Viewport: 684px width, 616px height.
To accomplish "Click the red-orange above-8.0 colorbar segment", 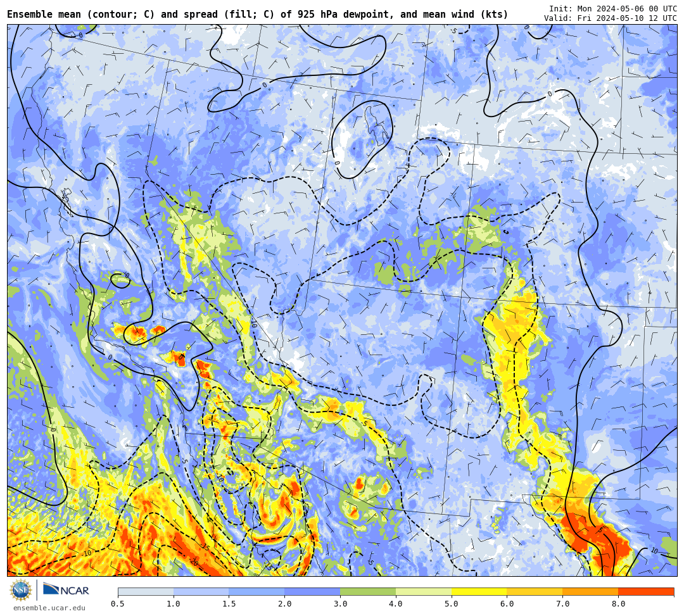I will [x=646, y=591].
